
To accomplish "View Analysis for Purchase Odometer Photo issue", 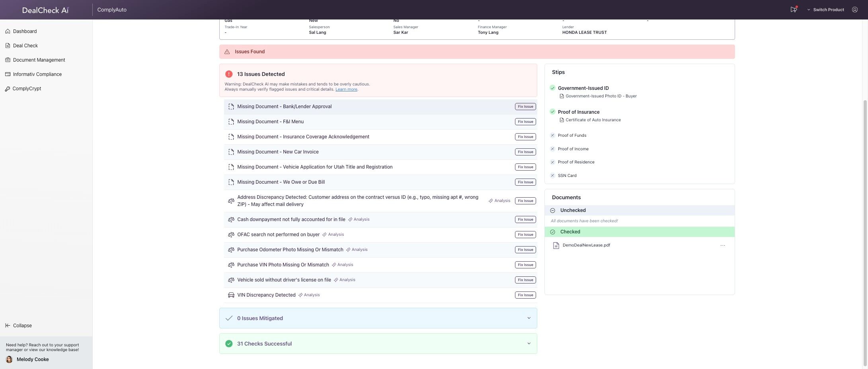I will click(x=357, y=250).
